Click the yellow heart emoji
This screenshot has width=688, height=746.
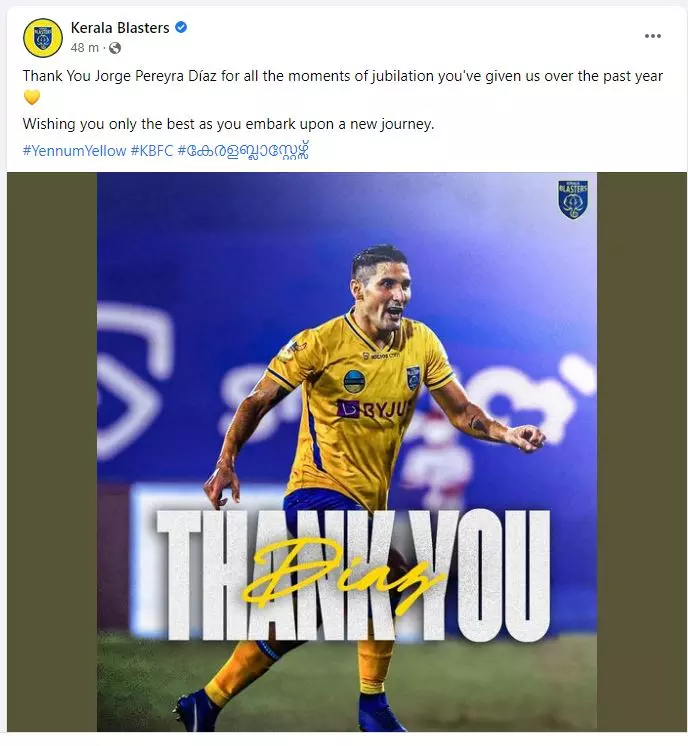[x=32, y=98]
